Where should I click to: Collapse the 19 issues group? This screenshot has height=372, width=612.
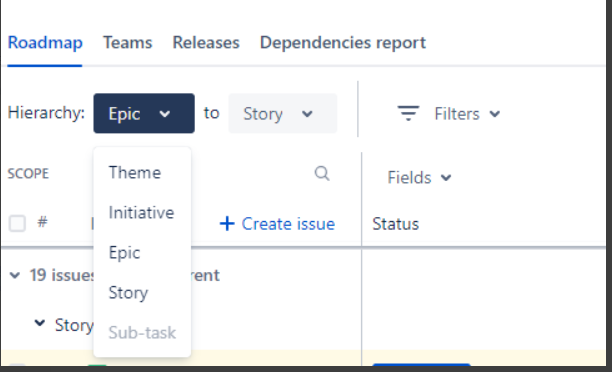point(15,276)
